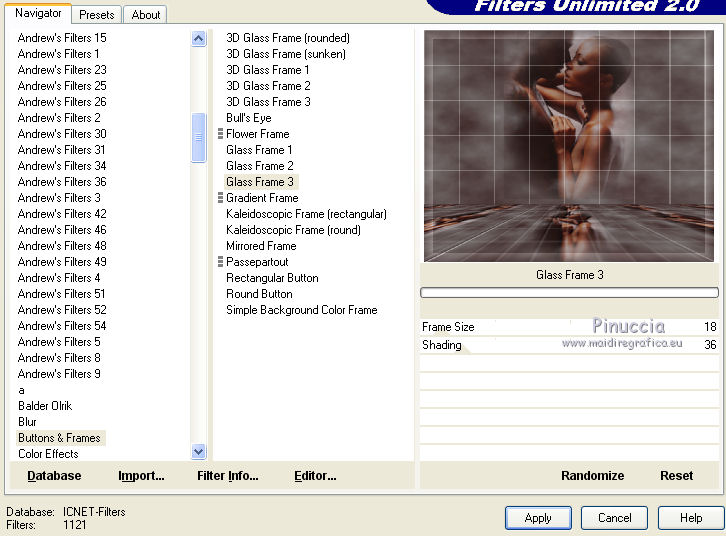
Task: Select the Navigator tab
Action: (38, 13)
